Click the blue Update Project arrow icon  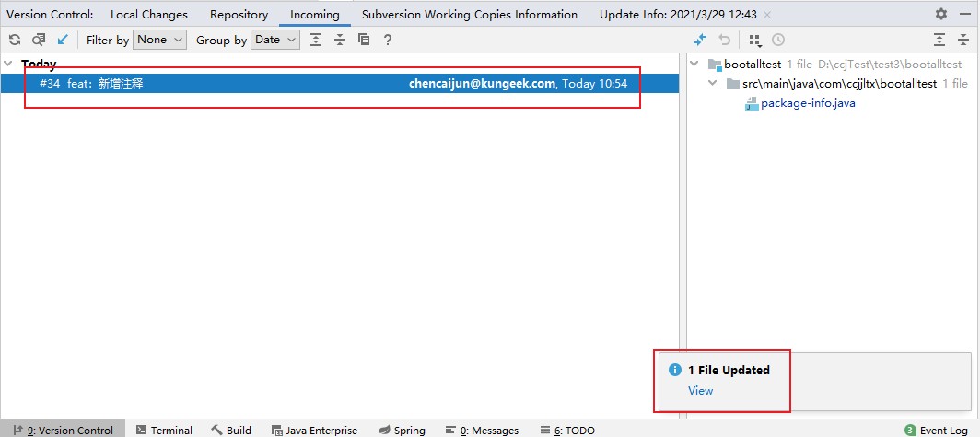click(x=63, y=40)
